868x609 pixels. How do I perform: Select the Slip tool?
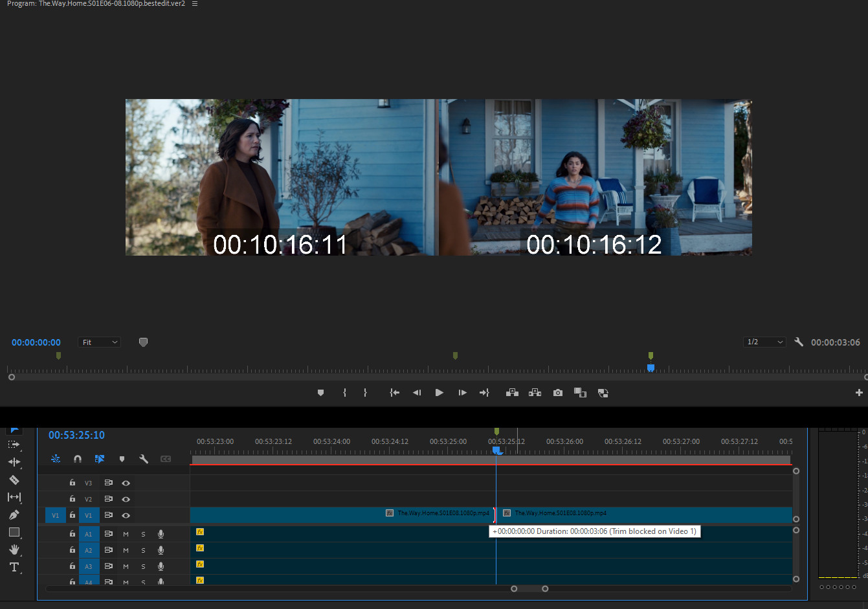pyautogui.click(x=14, y=497)
